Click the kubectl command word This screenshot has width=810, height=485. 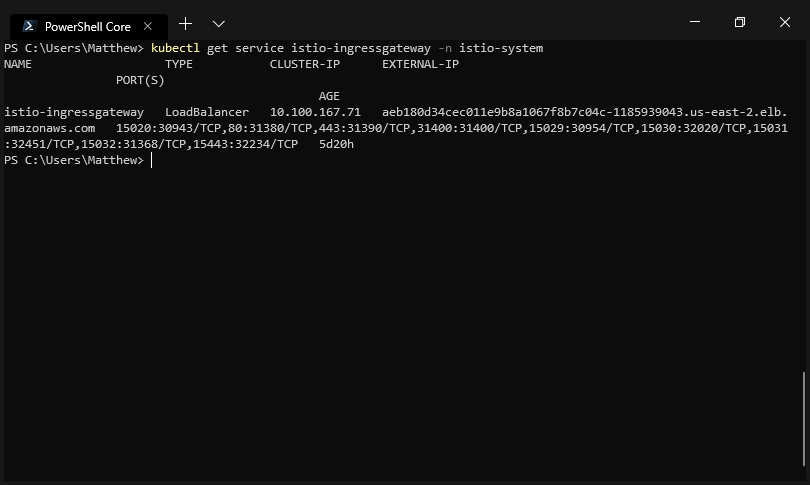tap(175, 48)
